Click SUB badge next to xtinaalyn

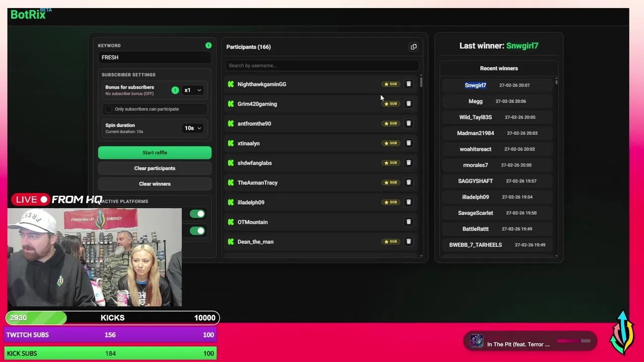tap(390, 143)
